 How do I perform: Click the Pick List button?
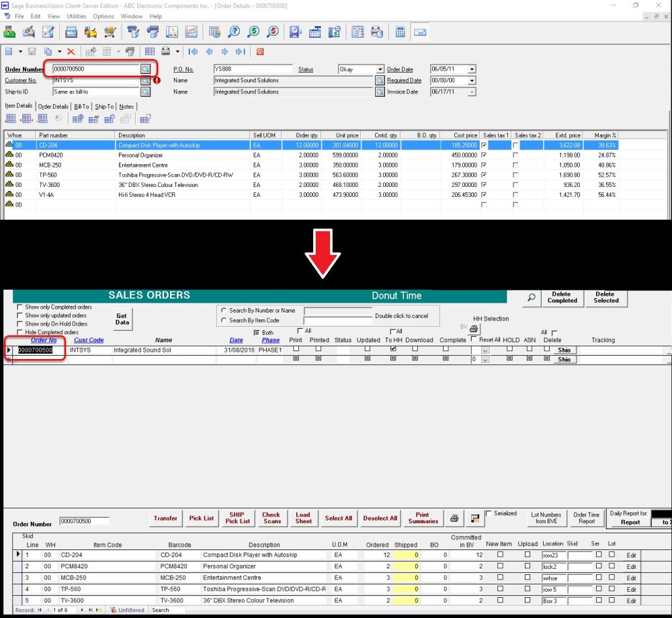202,518
